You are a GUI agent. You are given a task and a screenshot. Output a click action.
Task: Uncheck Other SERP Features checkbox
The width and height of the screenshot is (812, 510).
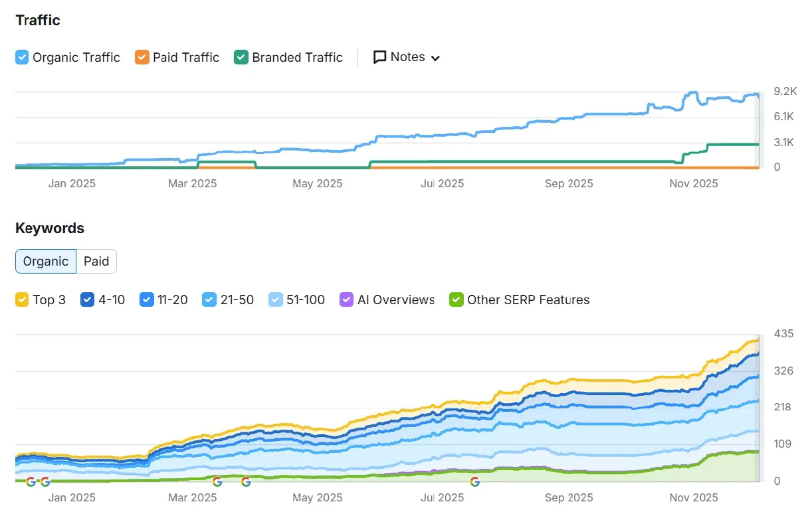click(457, 300)
